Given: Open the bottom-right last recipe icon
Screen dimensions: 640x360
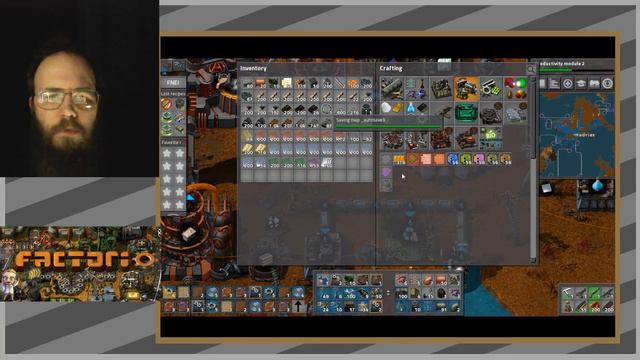Looking at the screenshot, I should click(x=180, y=130).
